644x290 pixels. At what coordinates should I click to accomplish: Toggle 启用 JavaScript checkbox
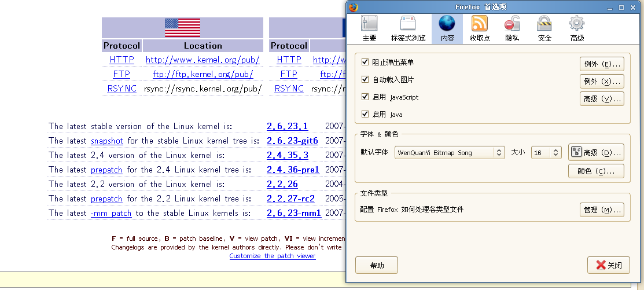[365, 97]
